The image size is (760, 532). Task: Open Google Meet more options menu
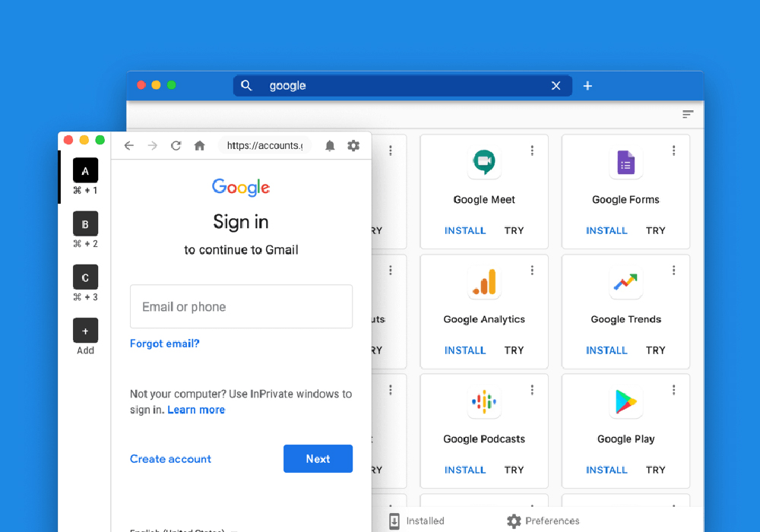[x=532, y=150]
